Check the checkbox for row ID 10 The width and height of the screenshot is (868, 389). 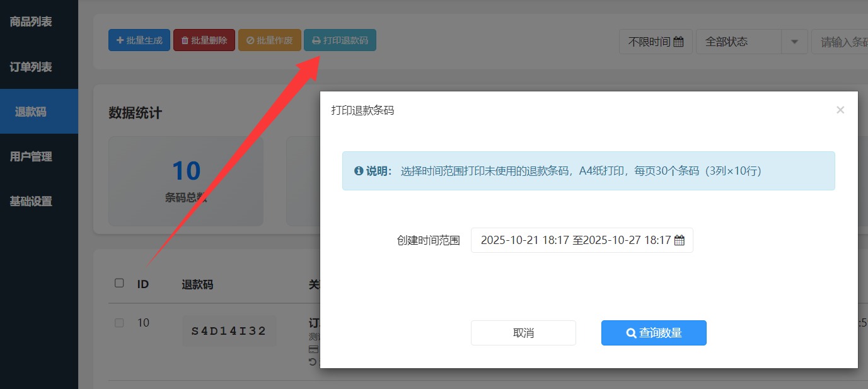[x=119, y=323]
